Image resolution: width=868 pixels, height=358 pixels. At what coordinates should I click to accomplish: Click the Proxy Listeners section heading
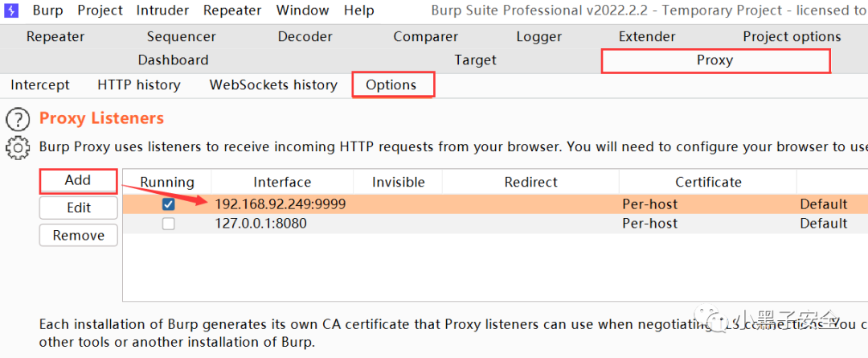(102, 118)
